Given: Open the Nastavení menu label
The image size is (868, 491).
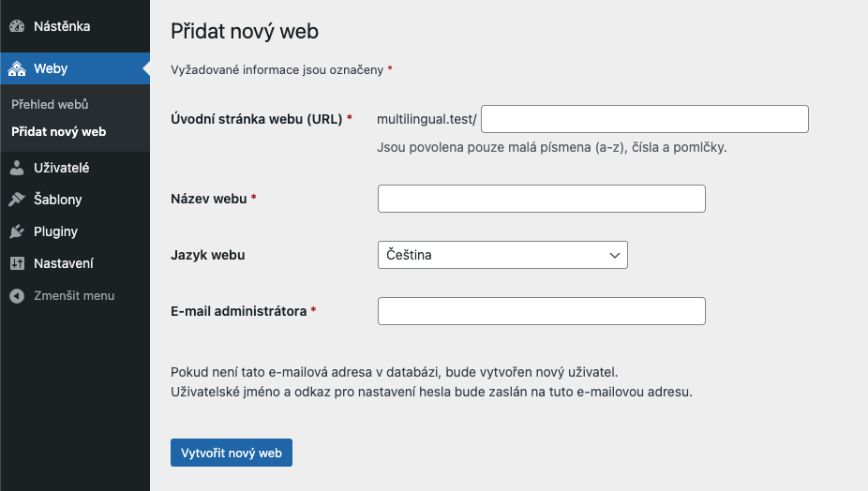Looking at the screenshot, I should click(x=64, y=263).
